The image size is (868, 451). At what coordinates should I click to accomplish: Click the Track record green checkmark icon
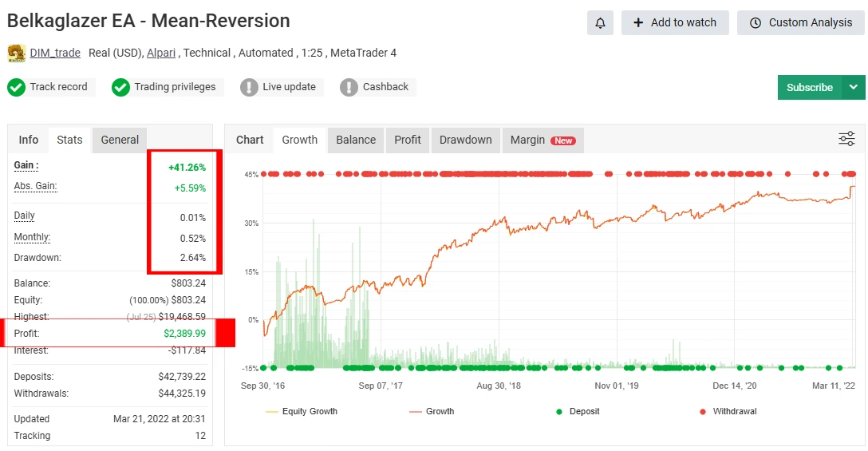[17, 87]
